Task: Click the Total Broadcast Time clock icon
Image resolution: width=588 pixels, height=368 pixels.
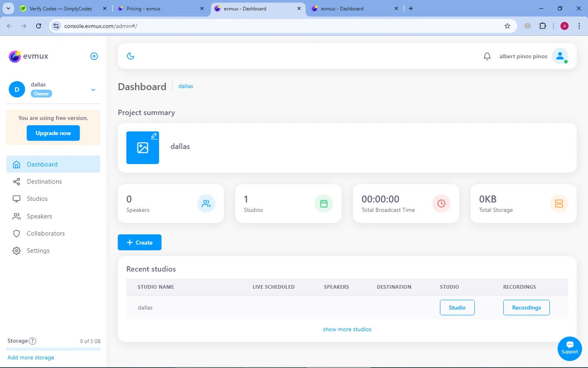Action: click(441, 204)
